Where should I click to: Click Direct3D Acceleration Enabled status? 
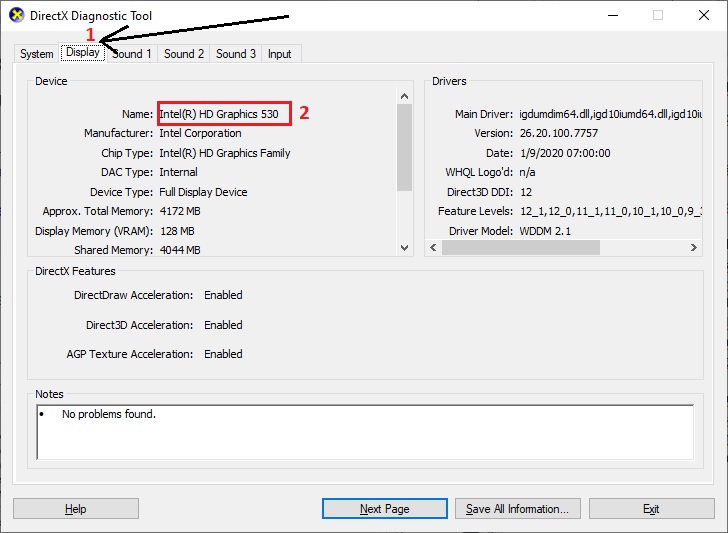[x=223, y=325]
